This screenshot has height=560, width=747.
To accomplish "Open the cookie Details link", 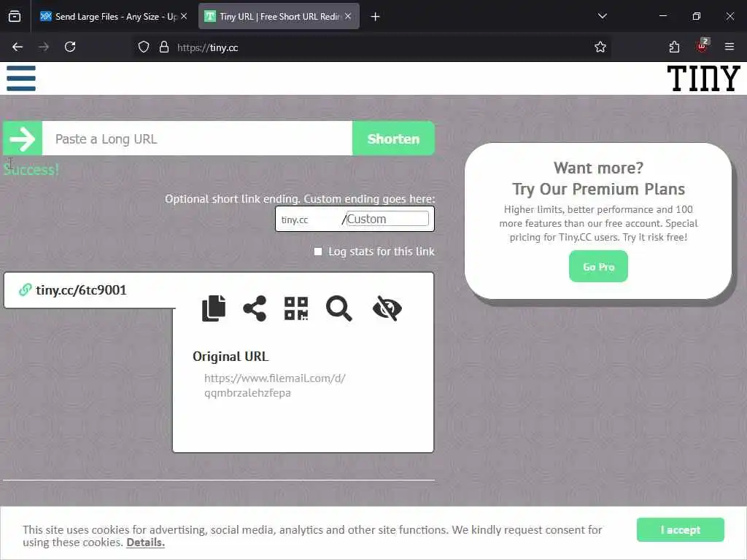I will 145,542.
